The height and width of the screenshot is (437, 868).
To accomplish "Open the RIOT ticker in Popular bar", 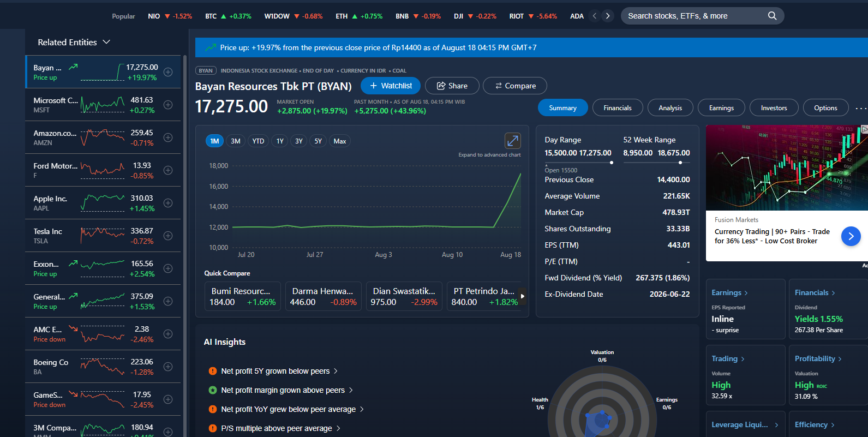I will (533, 16).
